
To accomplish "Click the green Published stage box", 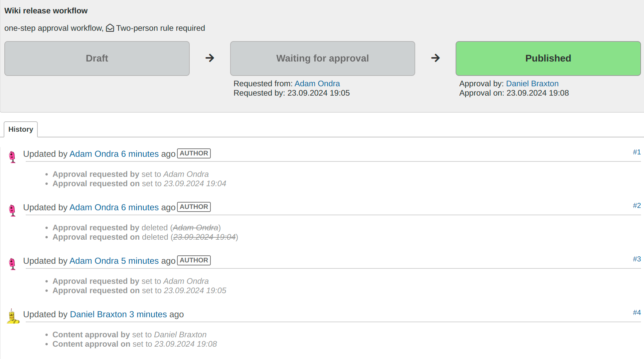I will (x=548, y=58).
